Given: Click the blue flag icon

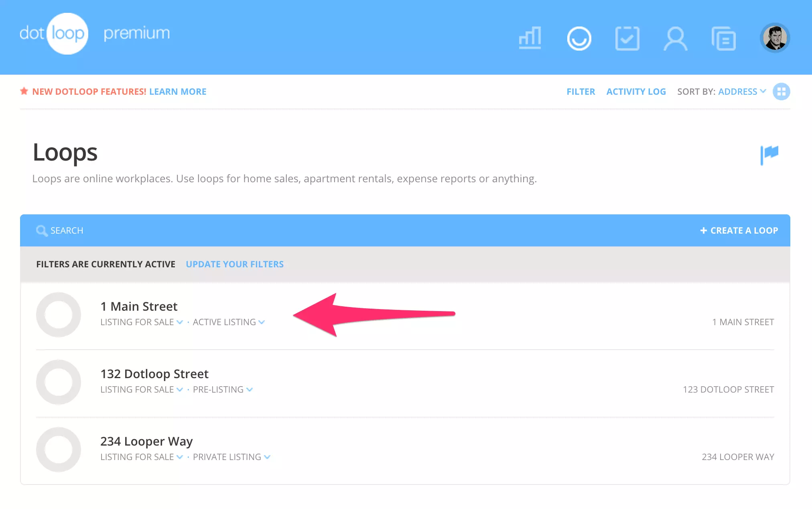Looking at the screenshot, I should (769, 155).
